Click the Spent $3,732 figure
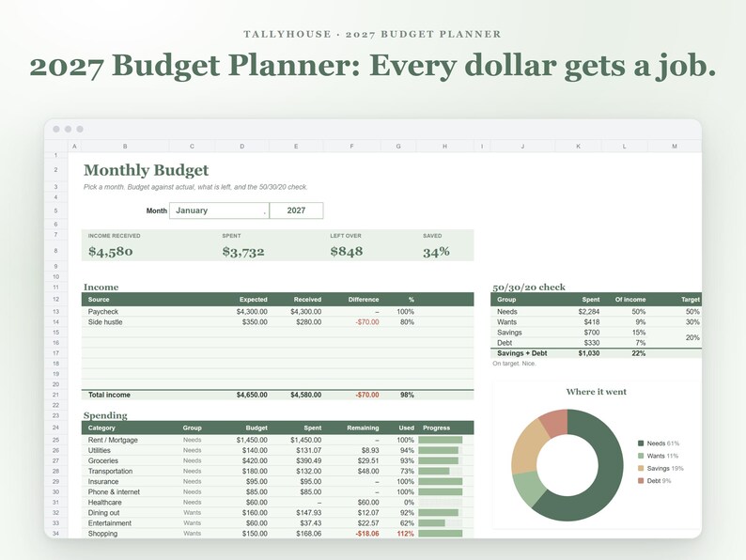Image resolution: width=746 pixels, height=560 pixels. pos(243,251)
